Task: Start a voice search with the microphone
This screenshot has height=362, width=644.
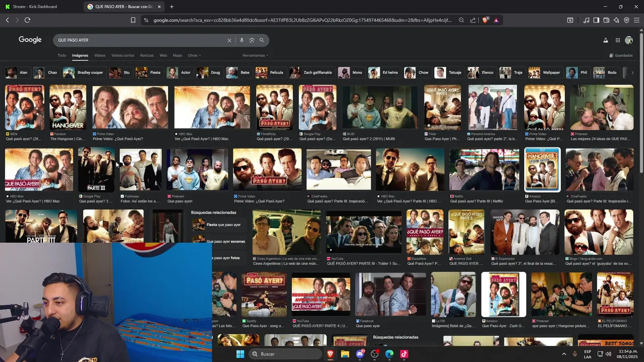Action: click(x=242, y=40)
